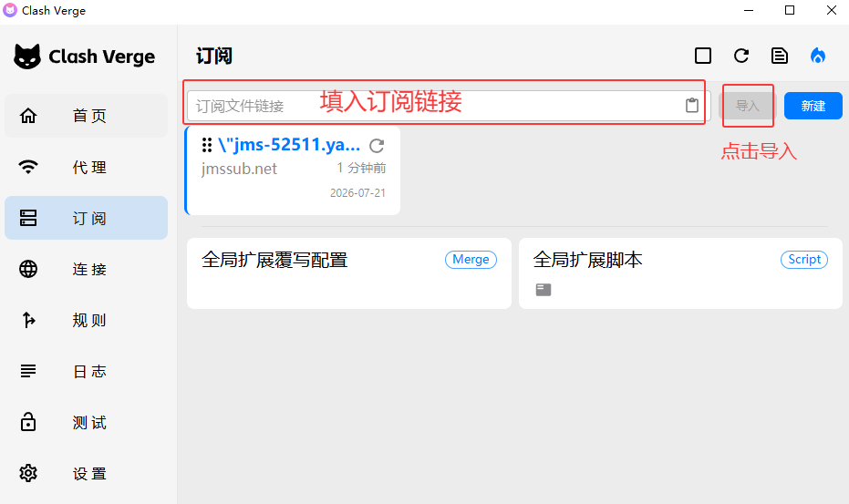The width and height of the screenshot is (849, 504).
Task: Click the 2026-07-21 expiry date
Action: tap(357, 192)
